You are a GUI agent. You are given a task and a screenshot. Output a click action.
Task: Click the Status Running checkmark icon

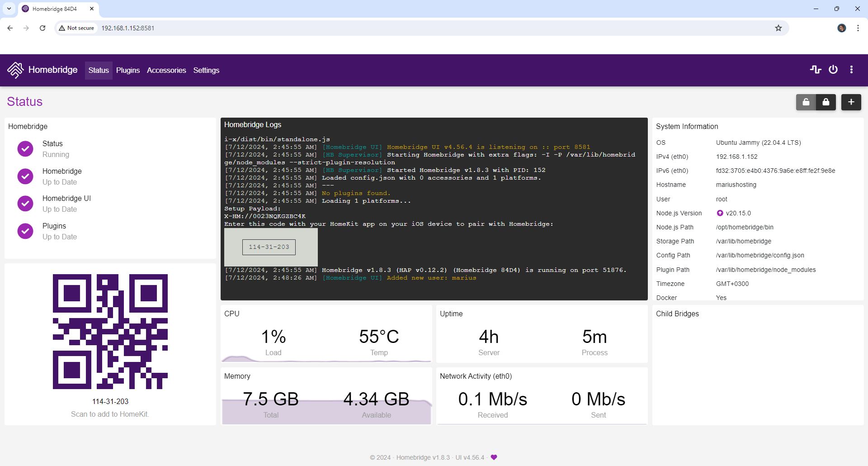point(25,149)
